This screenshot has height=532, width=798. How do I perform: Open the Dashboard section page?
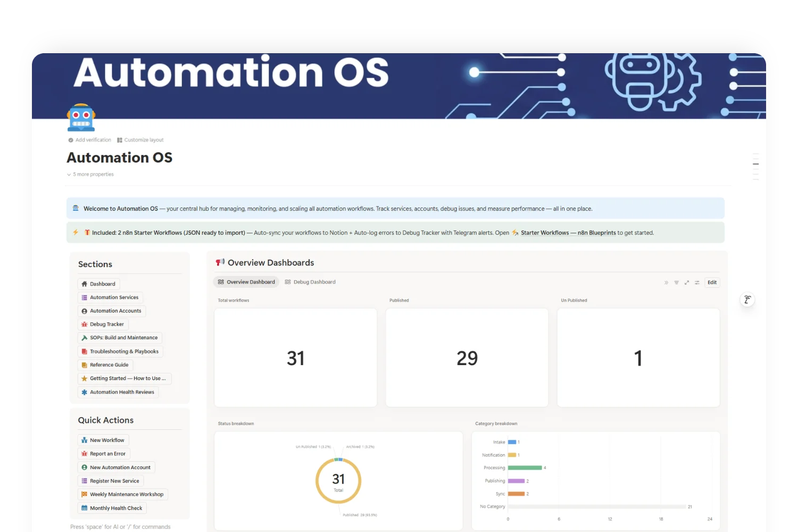coord(98,284)
